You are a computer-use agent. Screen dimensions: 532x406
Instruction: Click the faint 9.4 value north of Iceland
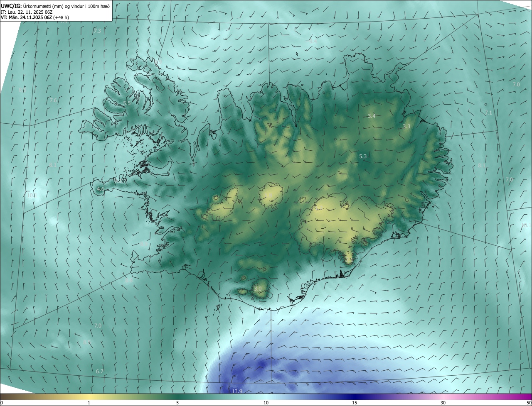click(x=313, y=41)
